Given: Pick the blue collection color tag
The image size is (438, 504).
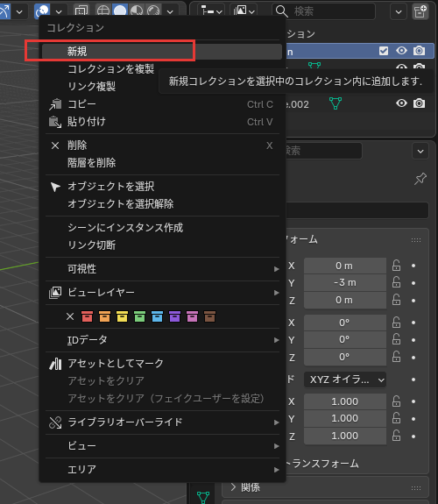Looking at the screenshot, I should 157,316.
